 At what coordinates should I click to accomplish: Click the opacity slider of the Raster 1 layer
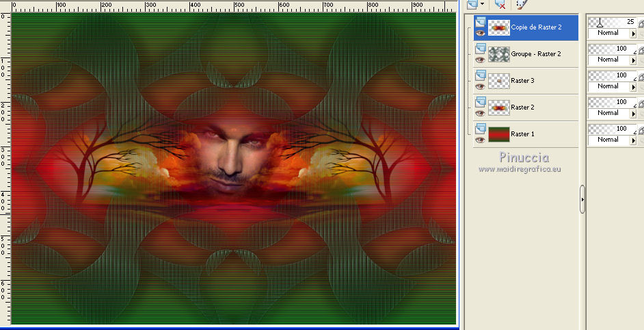pos(612,129)
